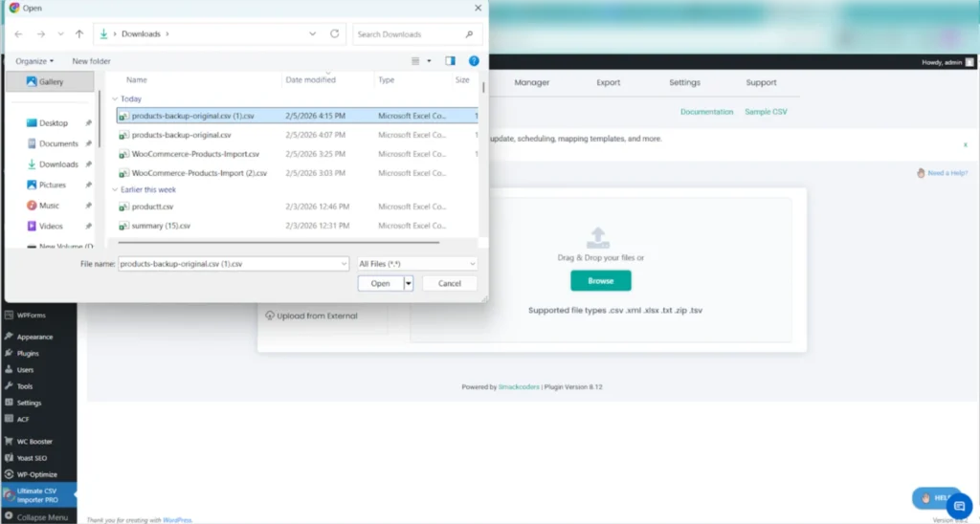Click the search magnifier icon
This screenshot has width=980, height=524.
469,34
